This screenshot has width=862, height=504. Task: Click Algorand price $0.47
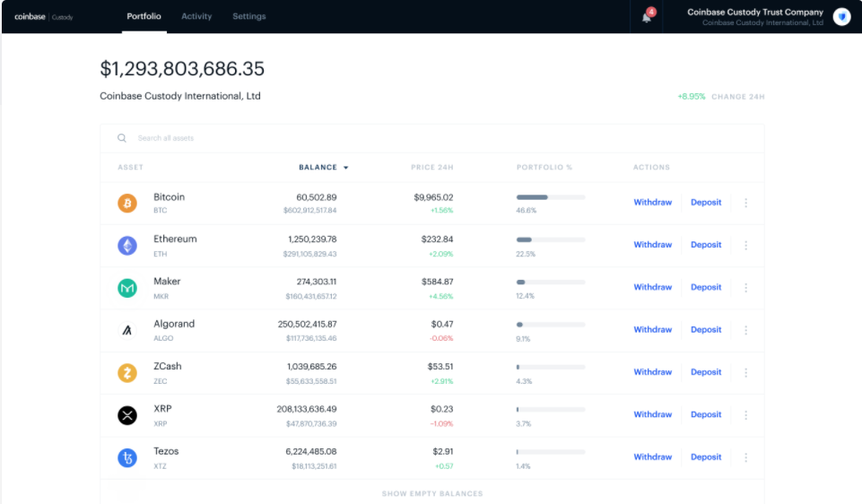pos(442,325)
